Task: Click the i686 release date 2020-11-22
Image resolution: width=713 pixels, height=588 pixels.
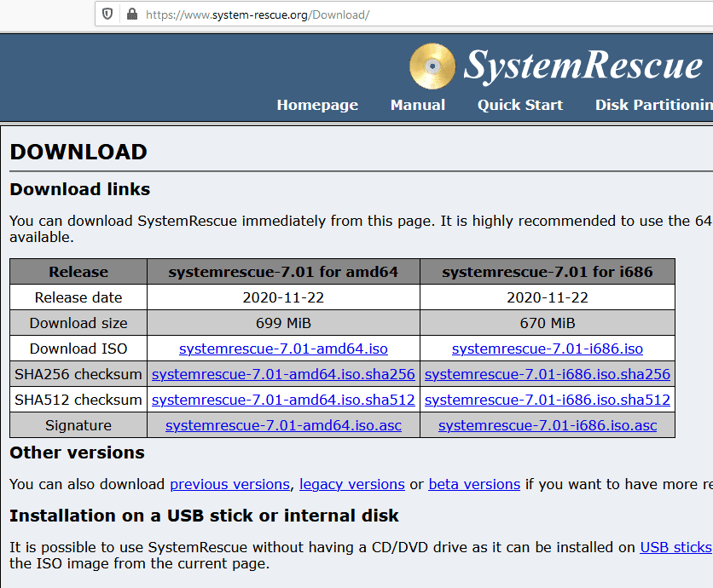Action: (x=548, y=297)
